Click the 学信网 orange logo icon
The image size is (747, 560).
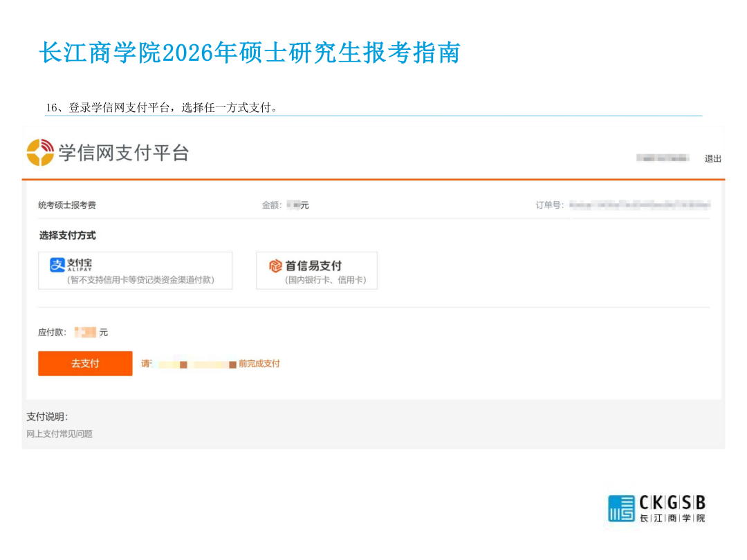[40, 152]
